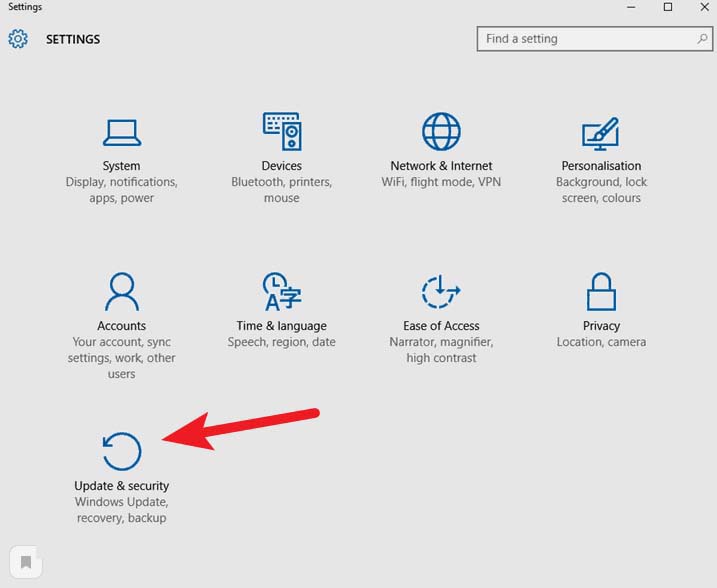
Task: Click 'Speech, region, date' description
Action: pyautogui.click(x=282, y=342)
